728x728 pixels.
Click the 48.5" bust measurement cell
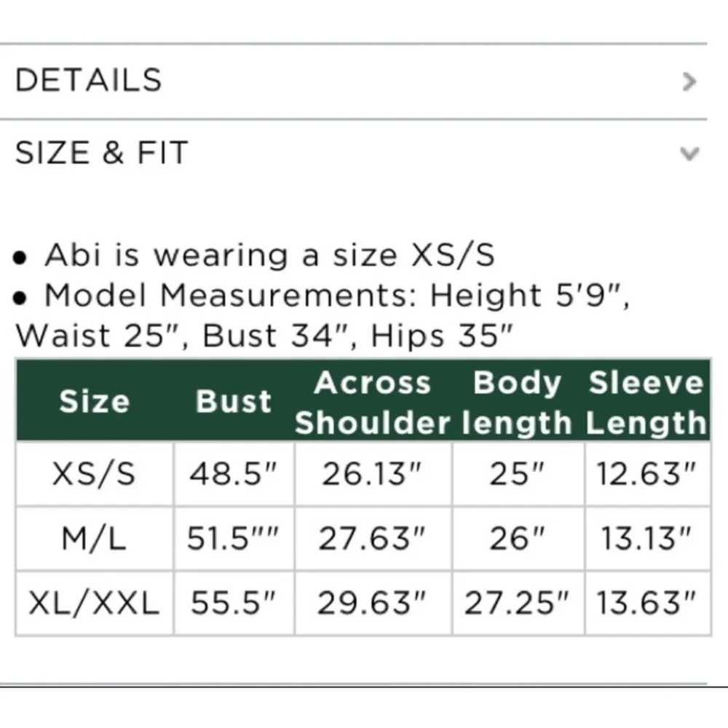tap(233, 475)
